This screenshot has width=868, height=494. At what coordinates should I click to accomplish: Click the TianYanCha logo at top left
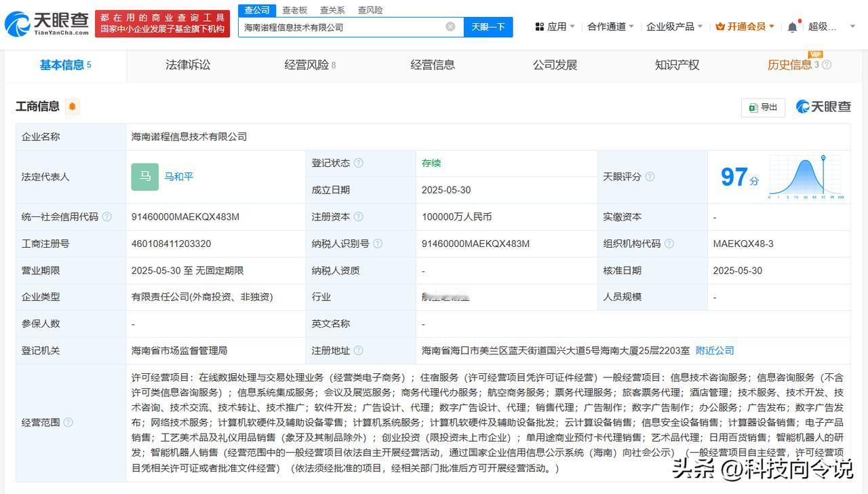(x=46, y=24)
